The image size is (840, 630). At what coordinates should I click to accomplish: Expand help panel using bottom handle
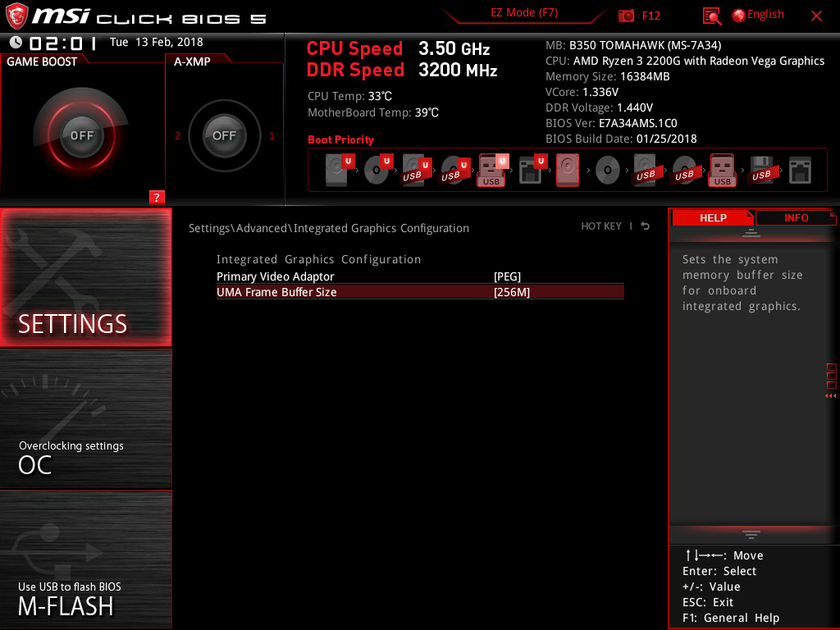751,535
